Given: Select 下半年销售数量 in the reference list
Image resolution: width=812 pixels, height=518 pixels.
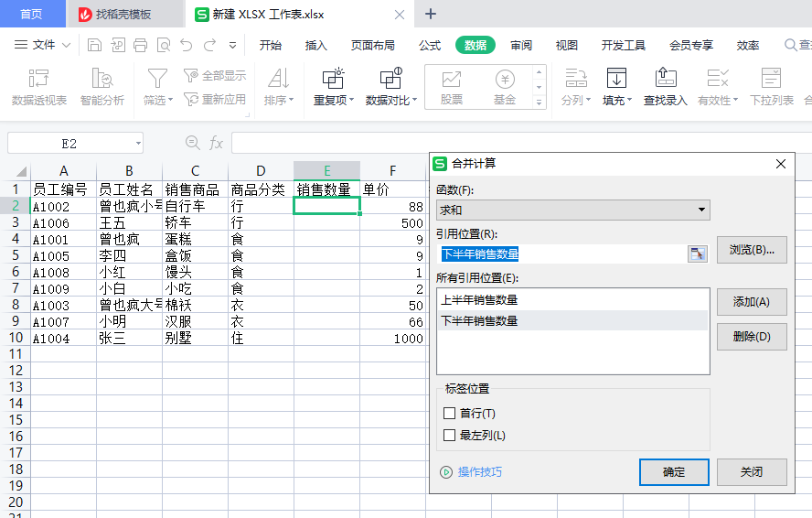Looking at the screenshot, I should (x=572, y=321).
